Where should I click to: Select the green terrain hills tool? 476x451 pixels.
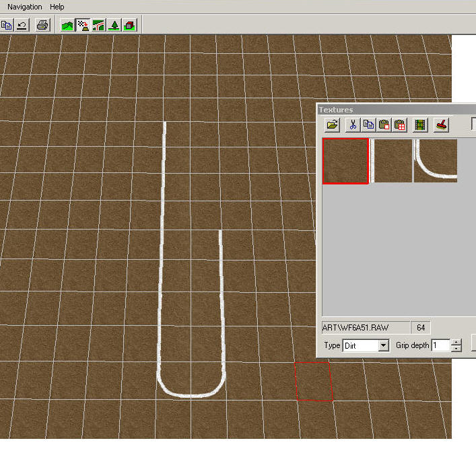click(x=67, y=26)
